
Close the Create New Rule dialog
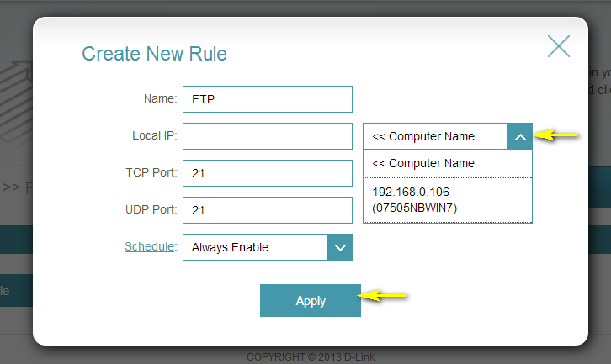[x=559, y=45]
